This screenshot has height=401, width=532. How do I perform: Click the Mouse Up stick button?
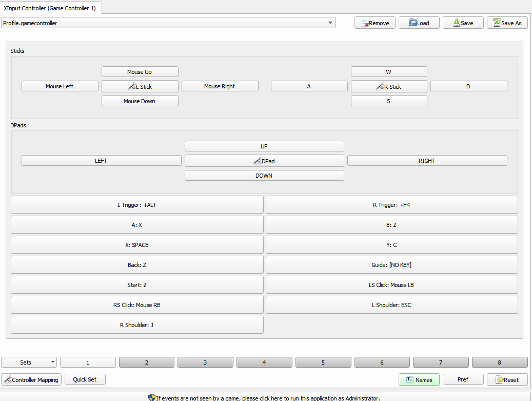coord(140,72)
